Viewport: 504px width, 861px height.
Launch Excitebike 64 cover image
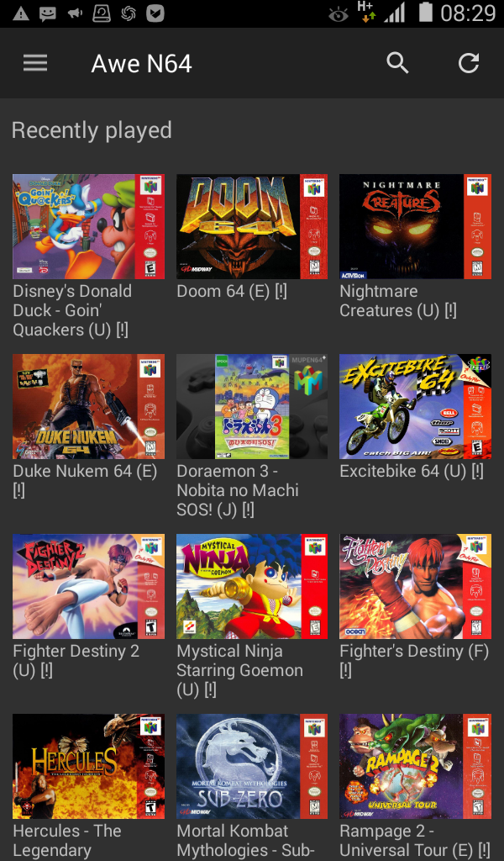(415, 406)
